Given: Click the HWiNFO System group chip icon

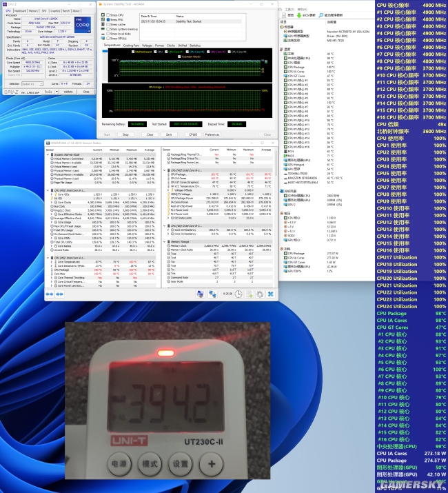Looking at the screenshot, I should (52, 154).
